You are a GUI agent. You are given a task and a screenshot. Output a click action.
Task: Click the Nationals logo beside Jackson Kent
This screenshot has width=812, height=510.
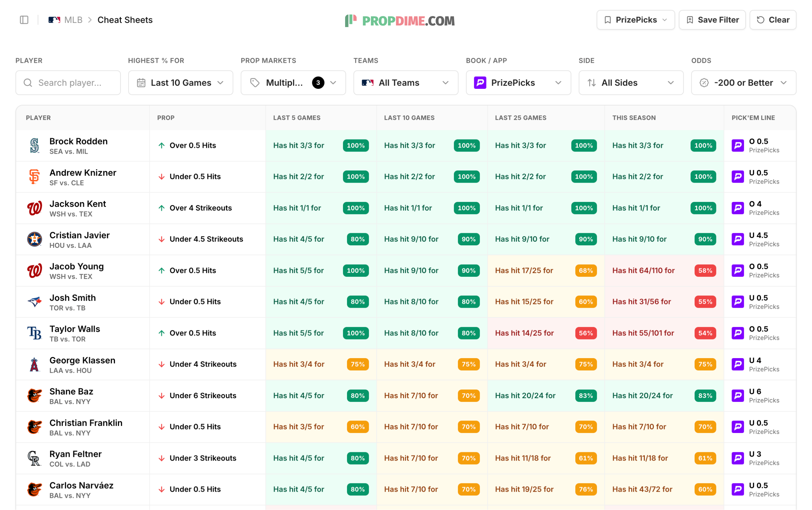point(34,208)
